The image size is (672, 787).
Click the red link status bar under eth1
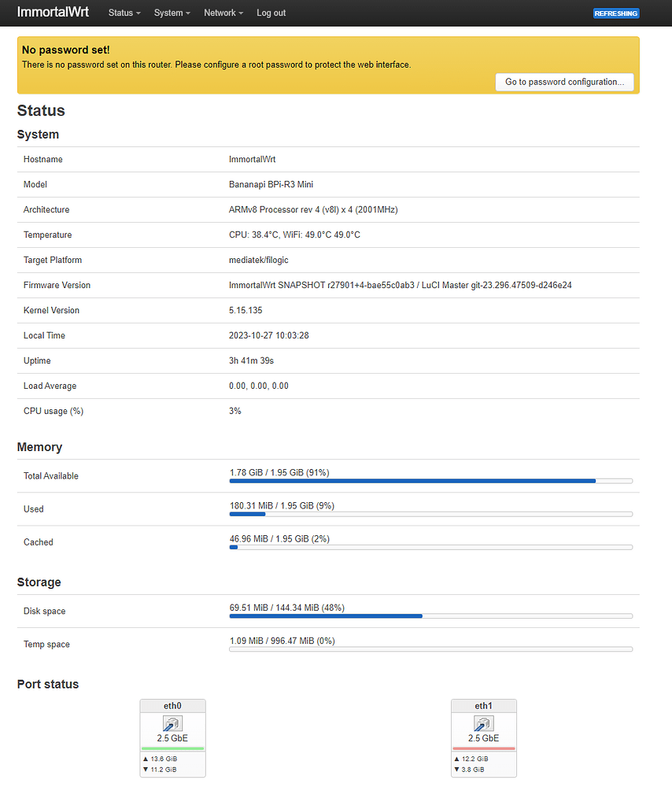(483, 748)
